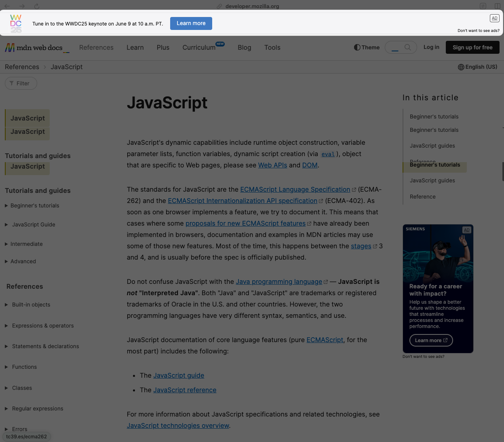Click the external-link icon after stages
Screen dimensions: 504x442
coord(375,246)
